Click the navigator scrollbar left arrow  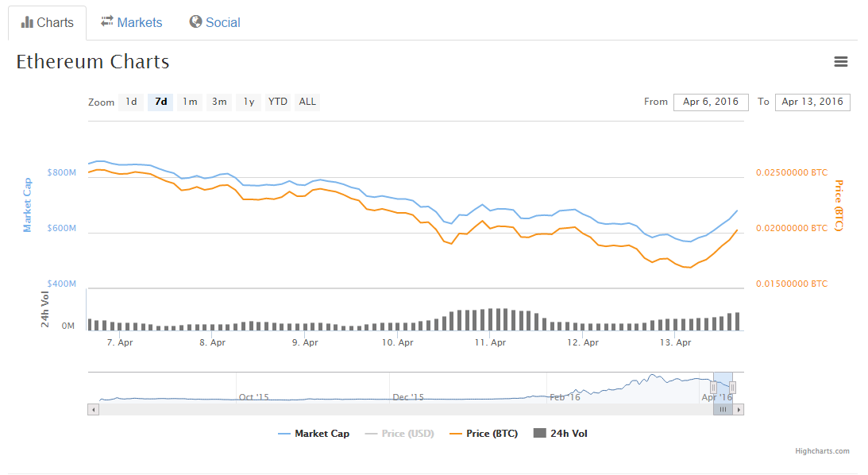(x=93, y=409)
